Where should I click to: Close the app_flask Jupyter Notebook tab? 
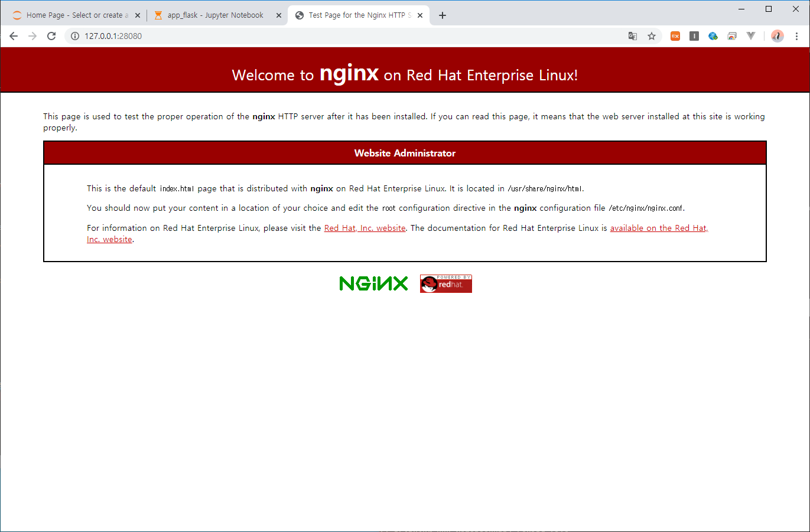(x=279, y=15)
